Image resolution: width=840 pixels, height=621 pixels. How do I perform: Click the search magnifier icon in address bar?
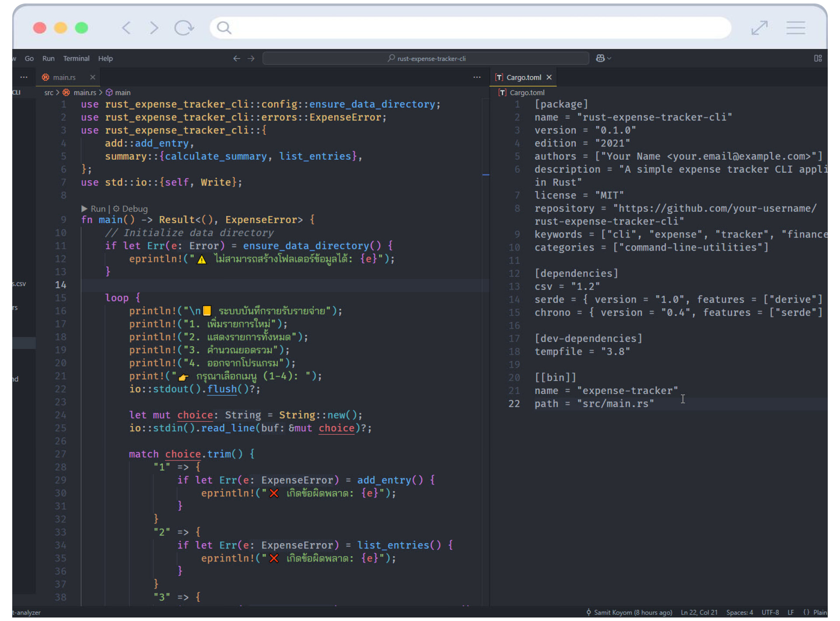224,28
